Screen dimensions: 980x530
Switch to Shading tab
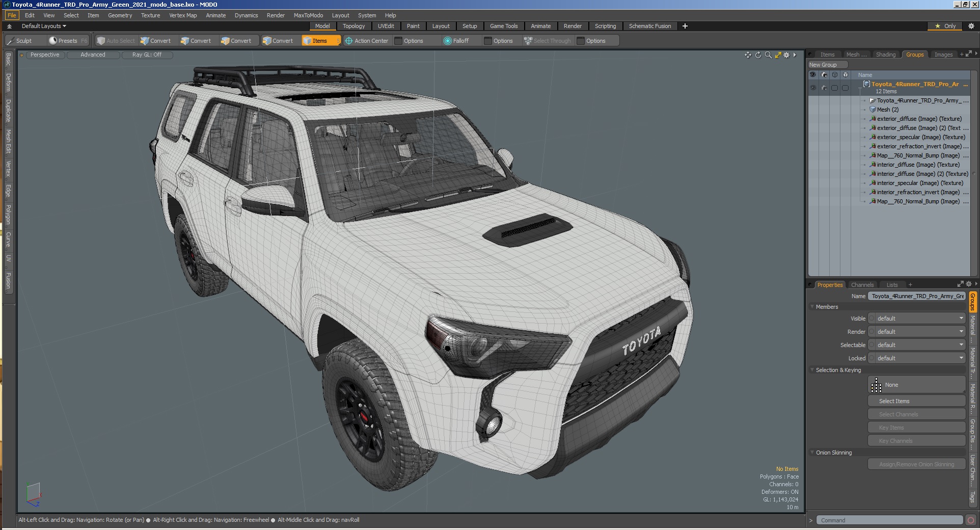(886, 55)
